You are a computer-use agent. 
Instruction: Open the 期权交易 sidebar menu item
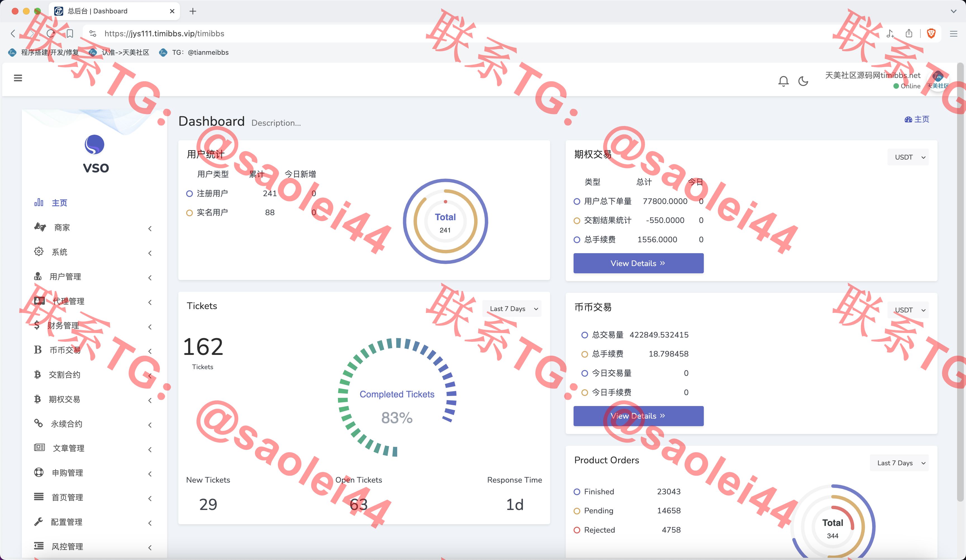tap(94, 399)
